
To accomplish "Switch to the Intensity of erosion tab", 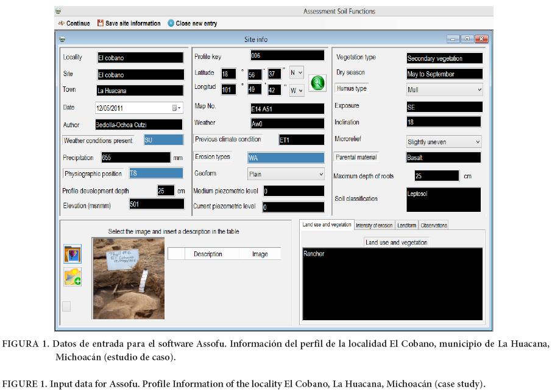I will pyautogui.click(x=374, y=225).
